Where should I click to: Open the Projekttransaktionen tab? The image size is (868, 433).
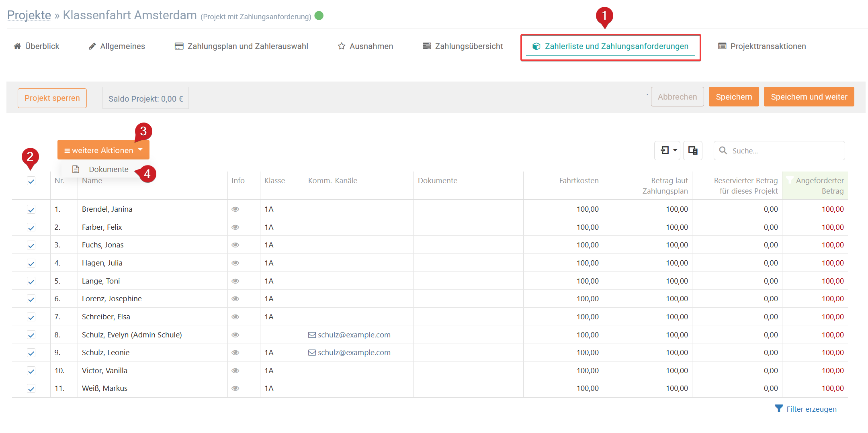[762, 46]
